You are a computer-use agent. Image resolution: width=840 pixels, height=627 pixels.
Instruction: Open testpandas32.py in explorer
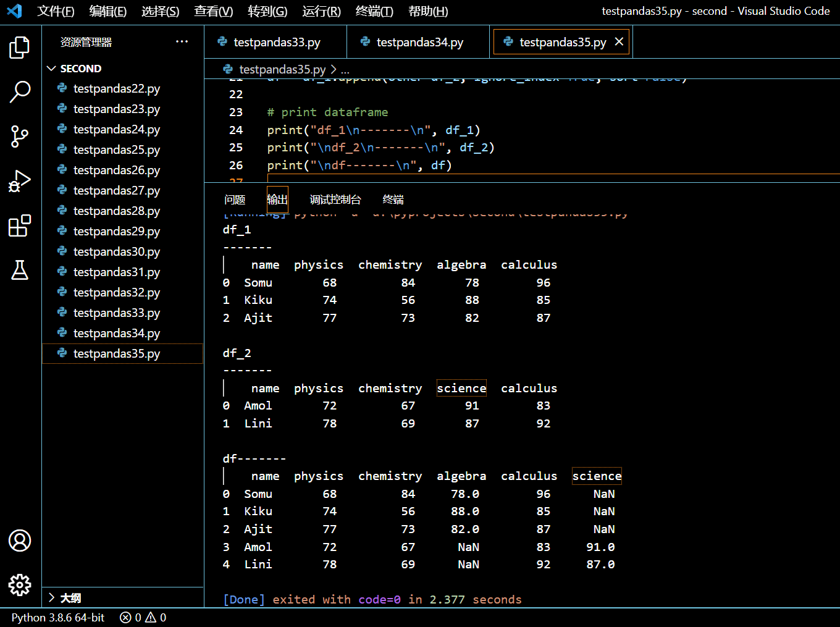click(123, 292)
